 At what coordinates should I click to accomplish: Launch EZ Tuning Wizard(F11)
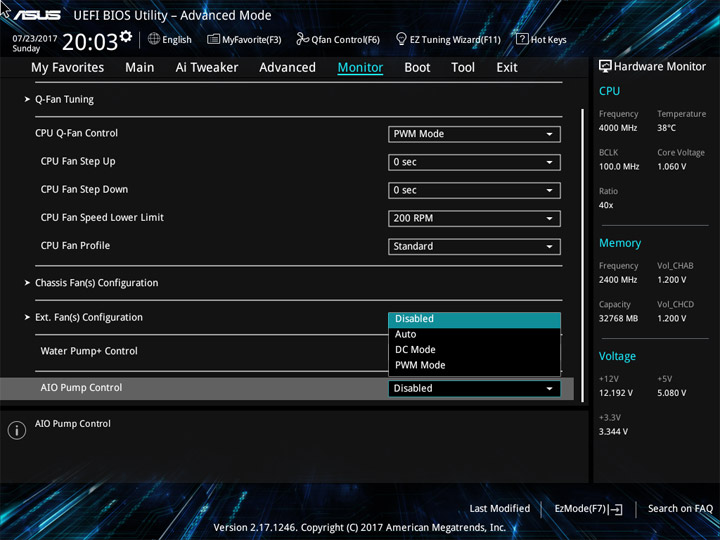[448, 40]
